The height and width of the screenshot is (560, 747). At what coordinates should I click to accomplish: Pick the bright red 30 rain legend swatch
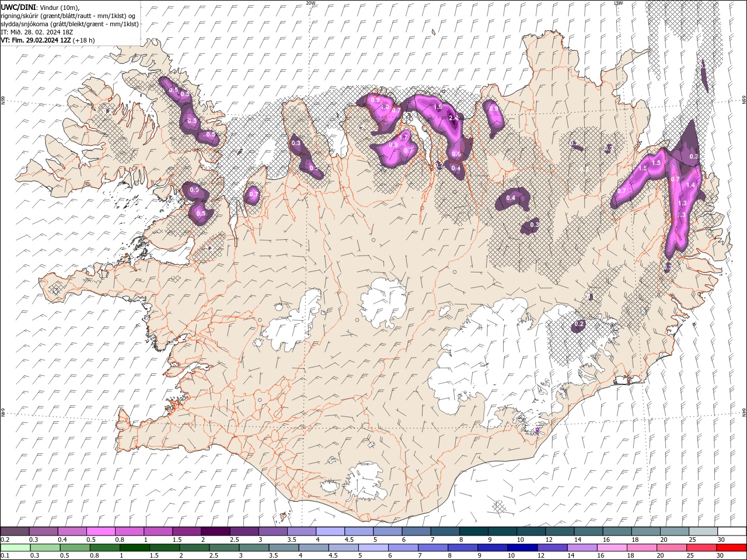point(731,548)
